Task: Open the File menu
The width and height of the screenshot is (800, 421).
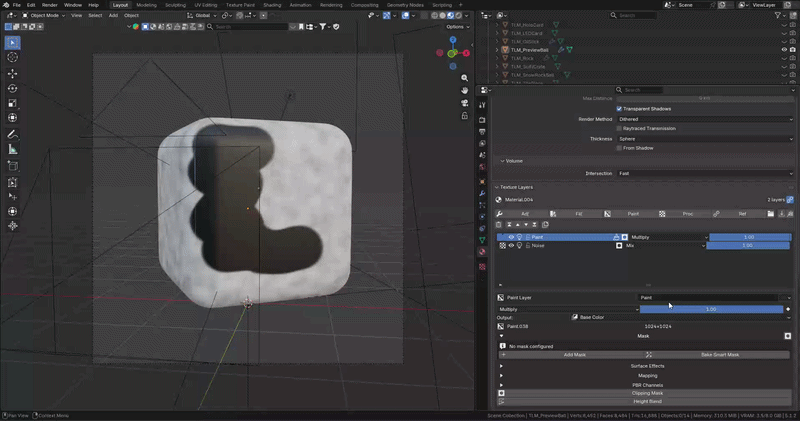Action: tap(17, 5)
